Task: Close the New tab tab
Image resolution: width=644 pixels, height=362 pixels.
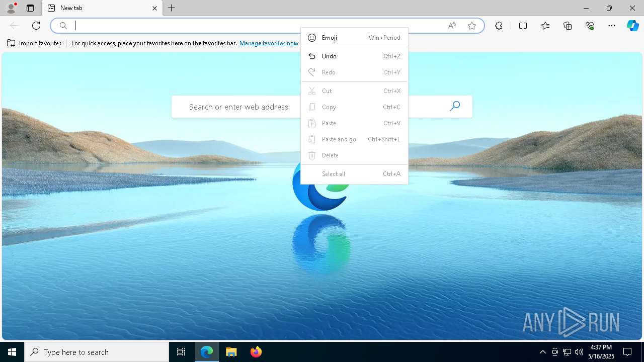Action: click(x=154, y=8)
